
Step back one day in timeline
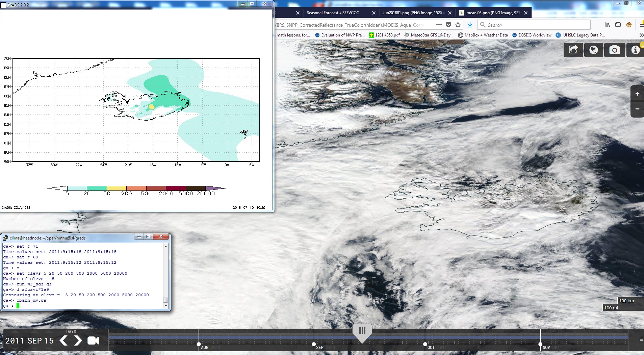pos(63,340)
